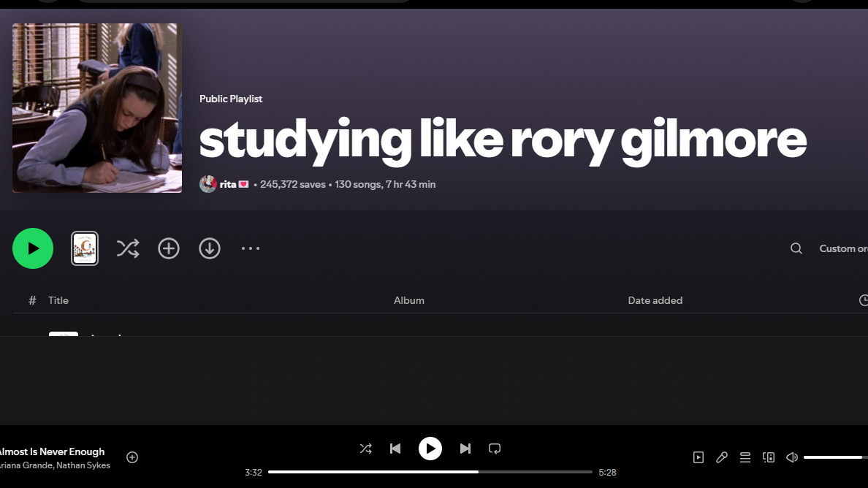Search within the playlist

tap(796, 248)
